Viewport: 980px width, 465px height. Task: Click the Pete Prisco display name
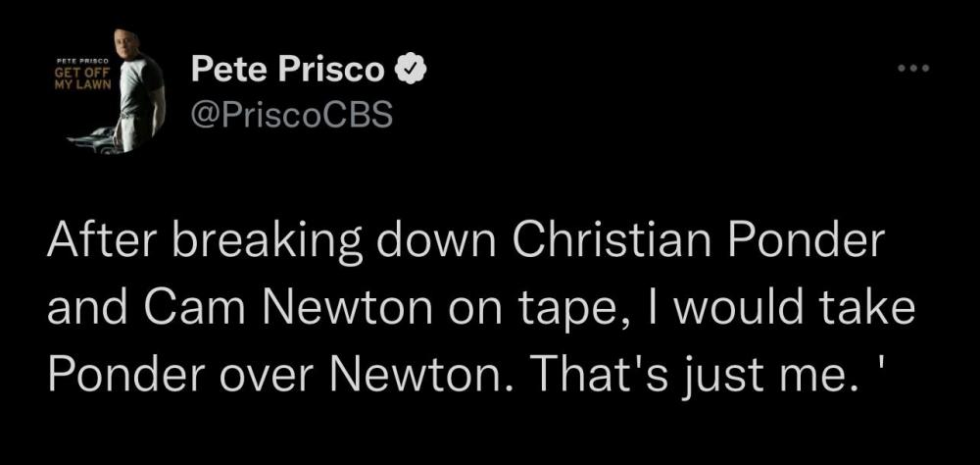pyautogui.click(x=290, y=71)
